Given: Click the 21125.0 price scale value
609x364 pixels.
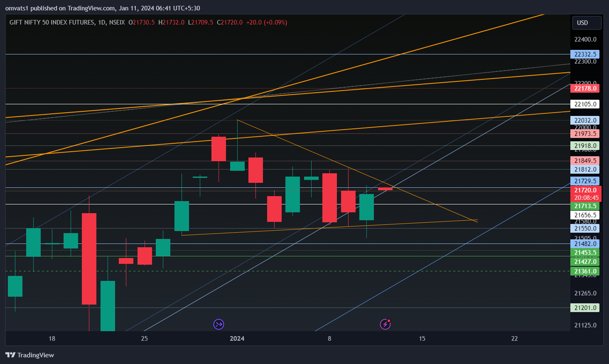Looking at the screenshot, I should click(585, 325).
